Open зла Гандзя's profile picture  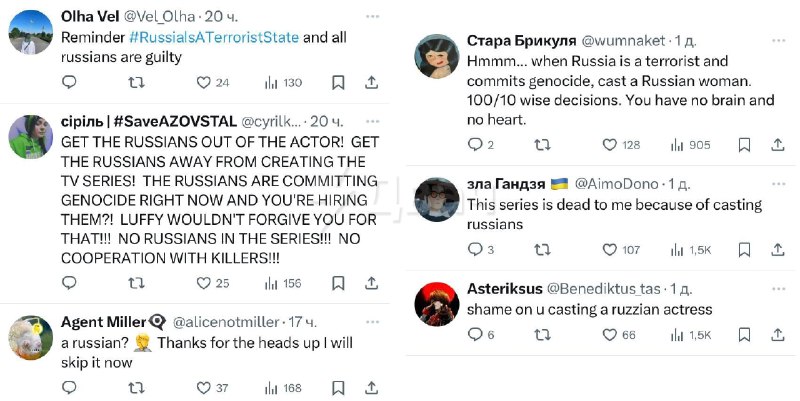[x=436, y=199]
